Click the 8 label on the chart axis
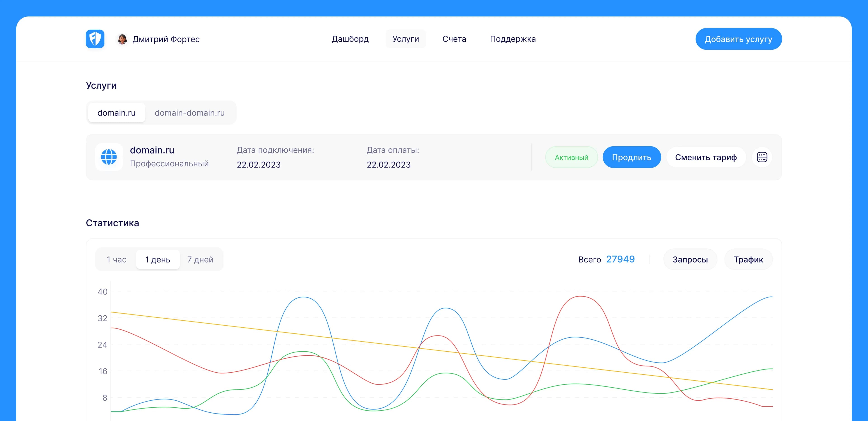 point(105,398)
